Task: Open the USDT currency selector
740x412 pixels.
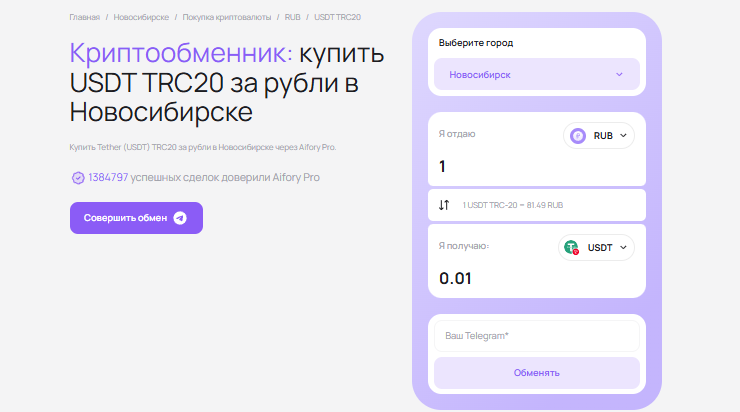Action: point(596,248)
